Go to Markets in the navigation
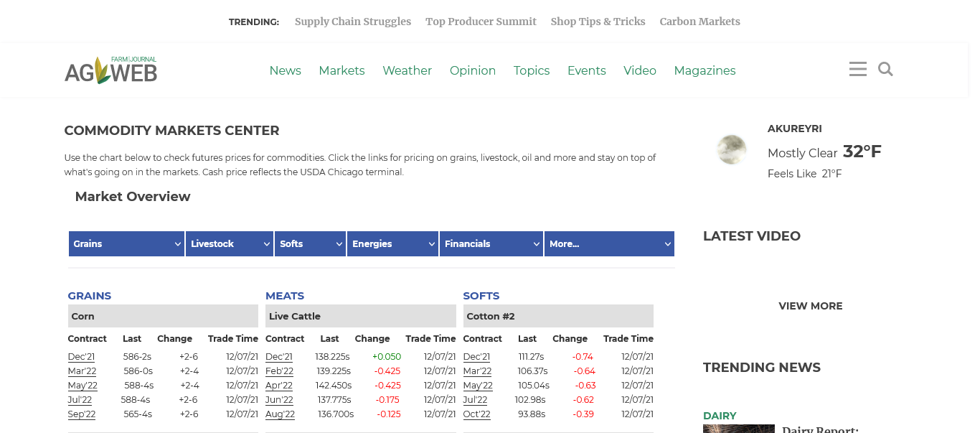This screenshot has width=980, height=433. coord(341,70)
